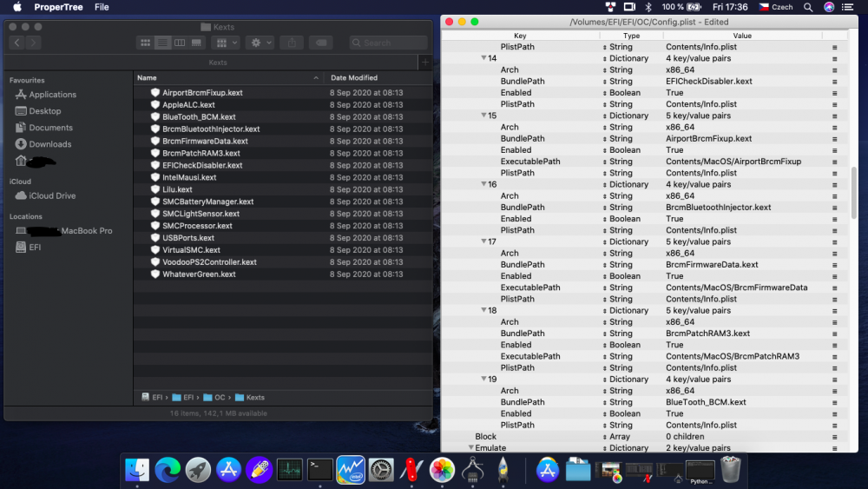Collapse dictionary item 16

pos(483,184)
